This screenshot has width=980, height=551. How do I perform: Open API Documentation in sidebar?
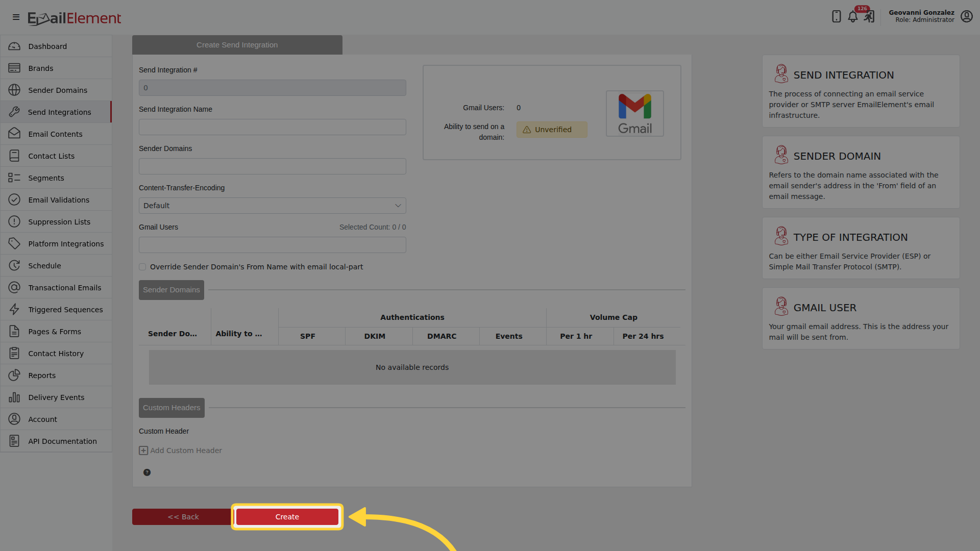56,441
